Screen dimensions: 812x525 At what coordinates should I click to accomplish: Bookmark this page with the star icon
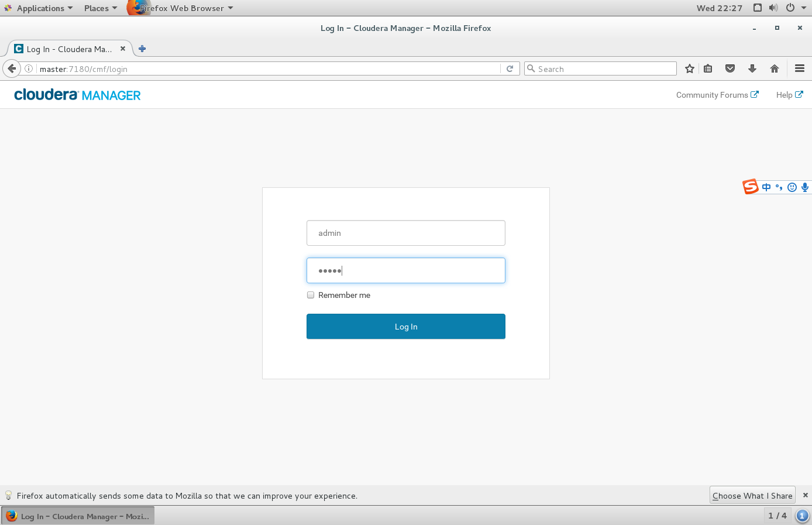[x=690, y=68]
